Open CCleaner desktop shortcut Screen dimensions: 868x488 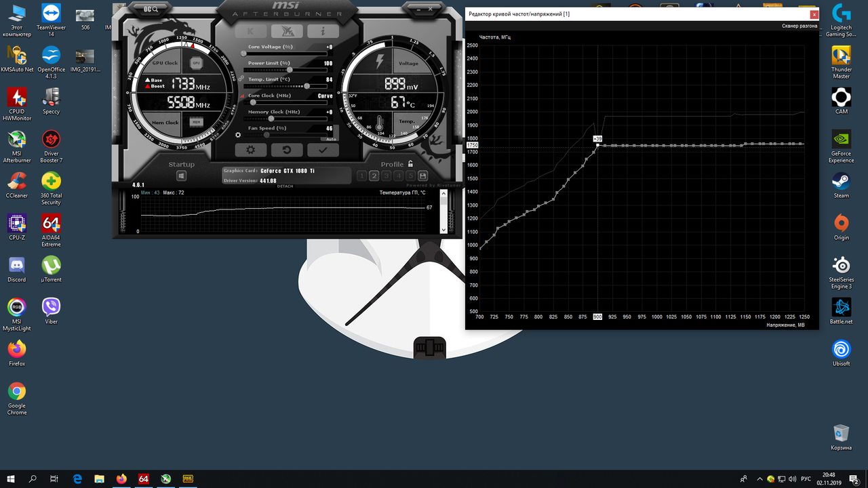(x=17, y=185)
